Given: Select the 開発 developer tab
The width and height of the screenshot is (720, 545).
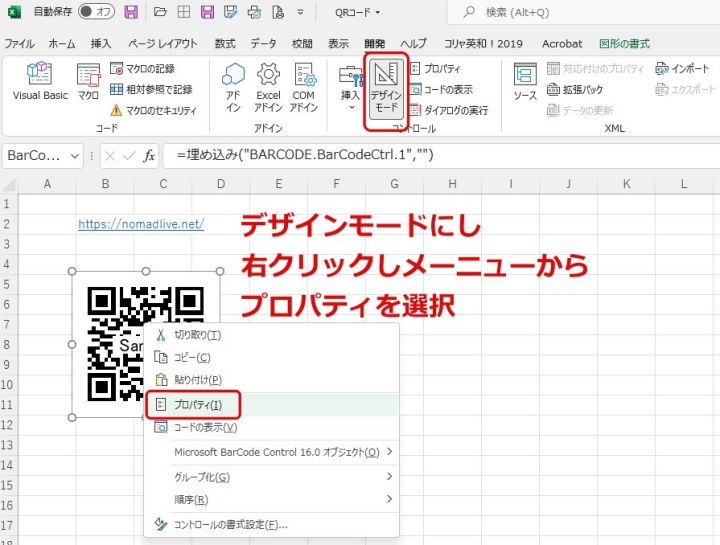Looking at the screenshot, I should pos(375,44).
